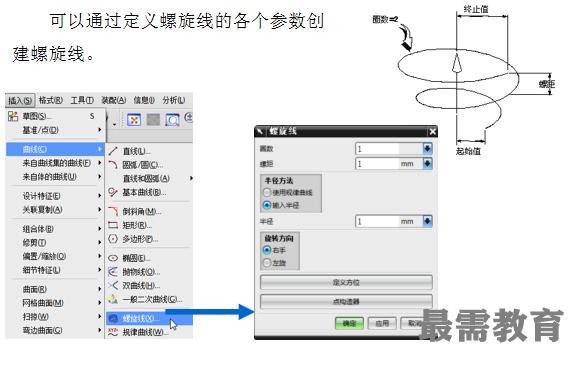Open the 半径 field dropdown arrow
This screenshot has height=365, width=570.
pyautogui.click(x=428, y=221)
